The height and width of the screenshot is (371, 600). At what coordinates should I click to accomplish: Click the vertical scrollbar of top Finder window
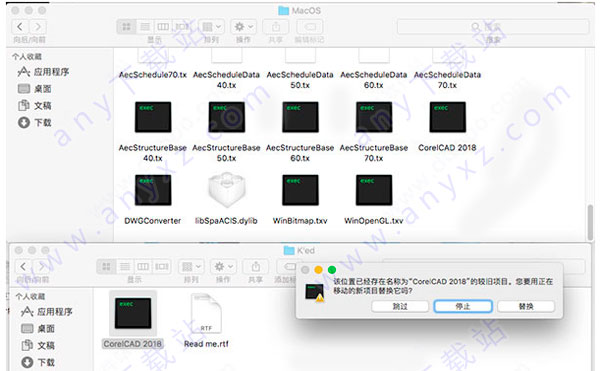click(590, 223)
